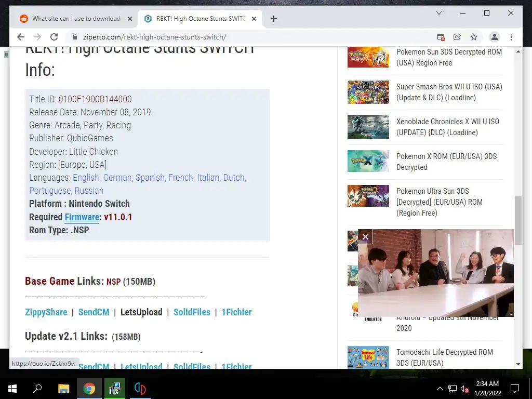Expand the tab search chevron

click(438, 13)
